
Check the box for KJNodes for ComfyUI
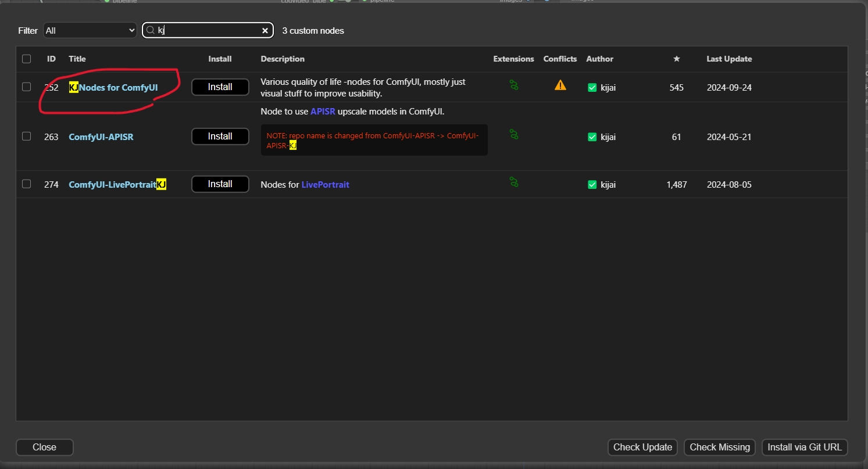(x=26, y=87)
